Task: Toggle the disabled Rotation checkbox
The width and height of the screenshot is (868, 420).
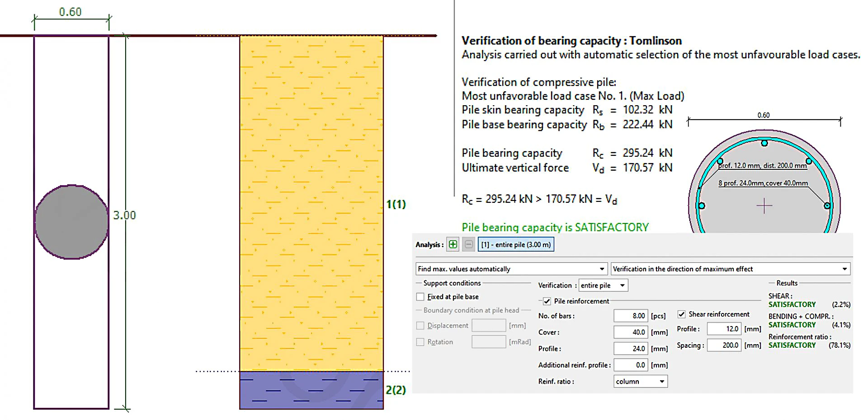Action: [x=420, y=342]
